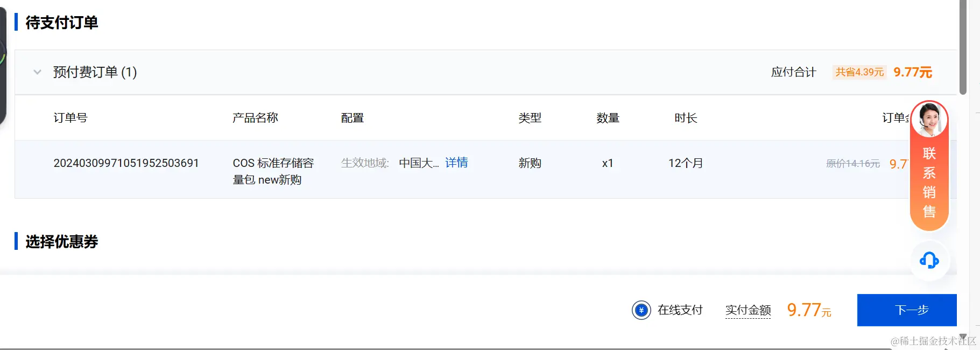Click the 应付合计 total label

pos(794,72)
